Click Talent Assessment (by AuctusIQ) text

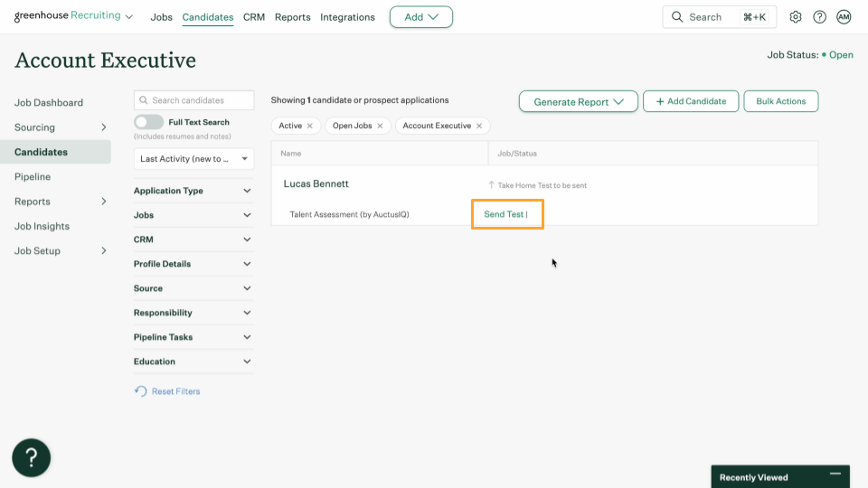tap(349, 214)
